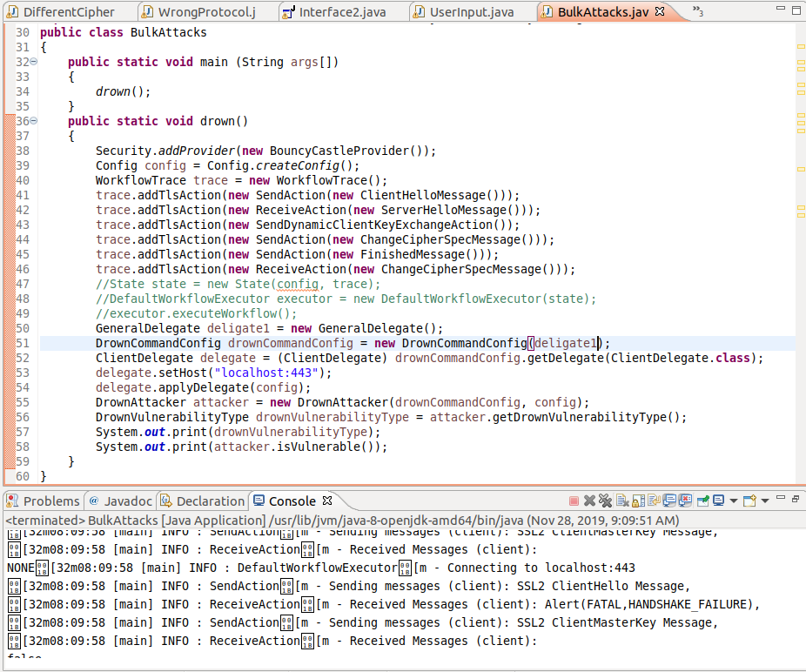This screenshot has height=672, width=806.
Task: Enable Scroll Lock in the Console
Action: click(638, 502)
